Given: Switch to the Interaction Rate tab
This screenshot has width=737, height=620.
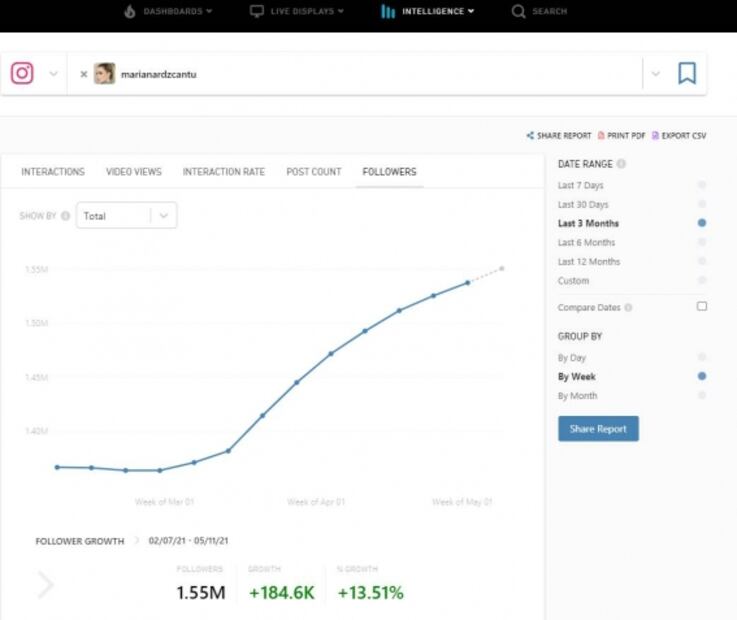Looking at the screenshot, I should point(223,172).
